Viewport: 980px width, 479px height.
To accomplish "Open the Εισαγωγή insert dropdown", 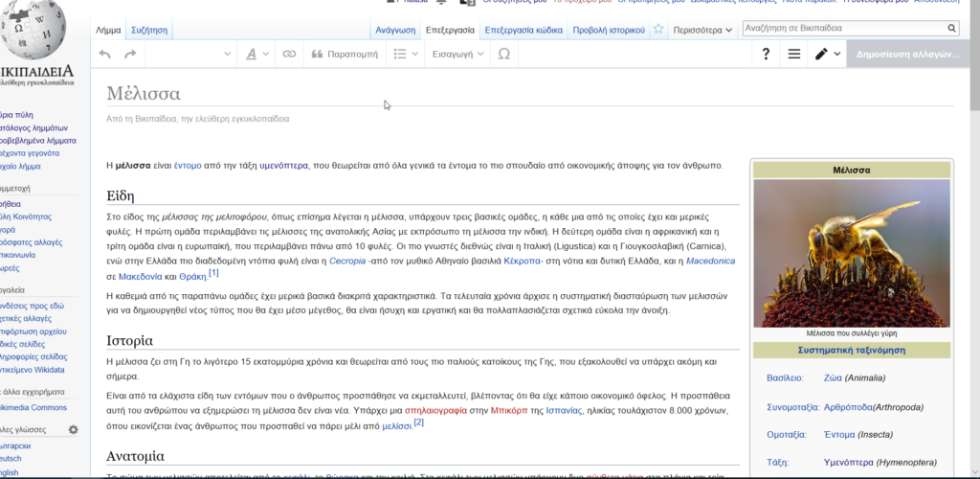I will pos(458,55).
